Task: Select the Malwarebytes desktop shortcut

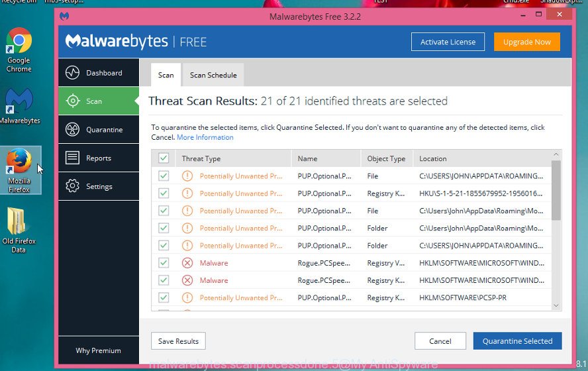Action: (19, 106)
